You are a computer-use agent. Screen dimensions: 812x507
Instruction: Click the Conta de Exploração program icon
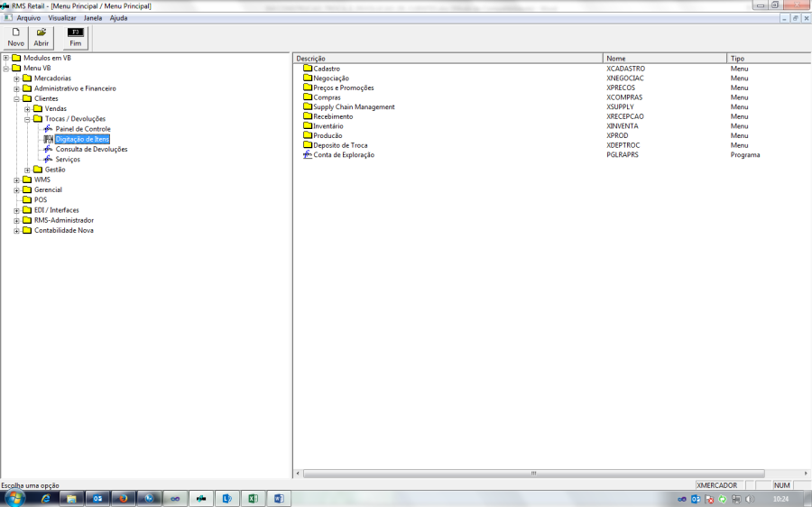307,155
